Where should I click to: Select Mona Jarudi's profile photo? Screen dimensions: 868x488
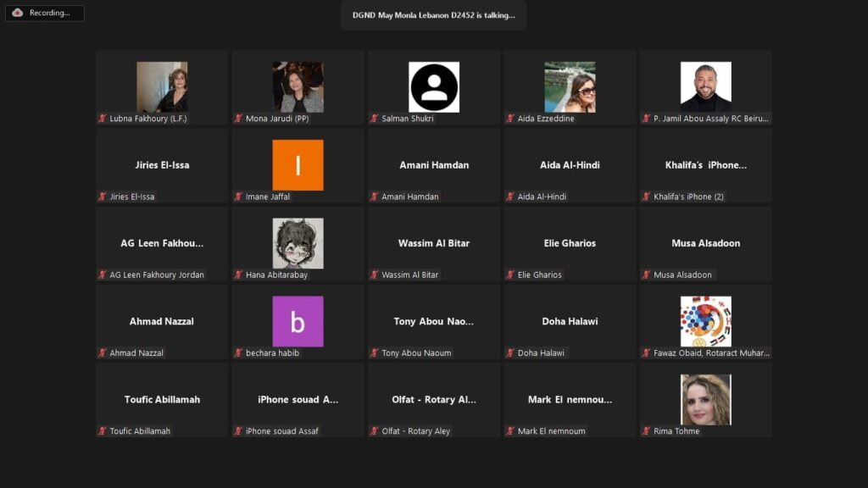click(298, 87)
